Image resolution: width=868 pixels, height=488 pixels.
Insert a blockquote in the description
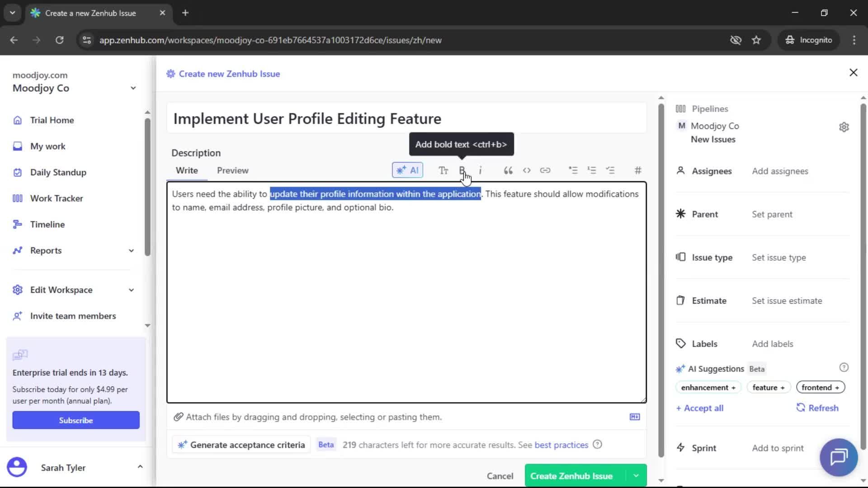tap(508, 170)
